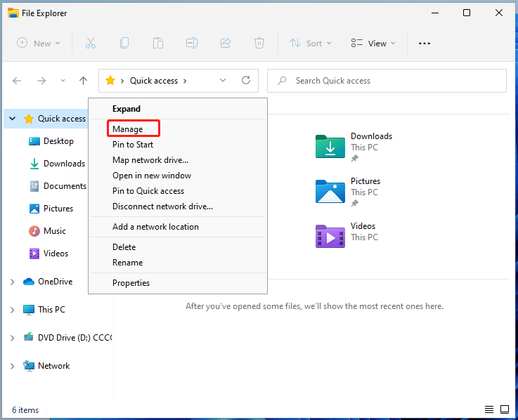Expand This PC in navigation pane
Image resolution: width=518 pixels, height=420 pixels.
12,310
